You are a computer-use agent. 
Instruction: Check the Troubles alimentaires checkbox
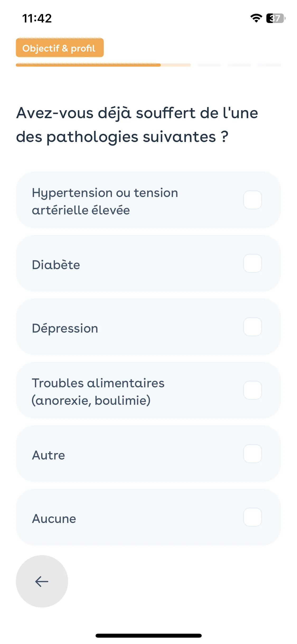point(252,390)
